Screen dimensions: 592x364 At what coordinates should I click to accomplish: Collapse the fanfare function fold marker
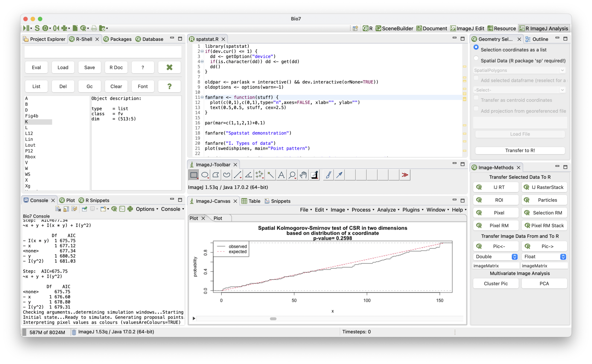[202, 97]
